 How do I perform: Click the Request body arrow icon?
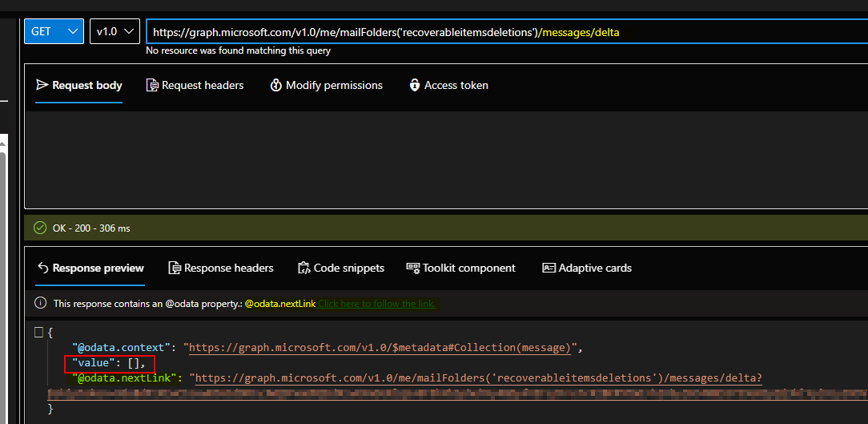tap(42, 85)
